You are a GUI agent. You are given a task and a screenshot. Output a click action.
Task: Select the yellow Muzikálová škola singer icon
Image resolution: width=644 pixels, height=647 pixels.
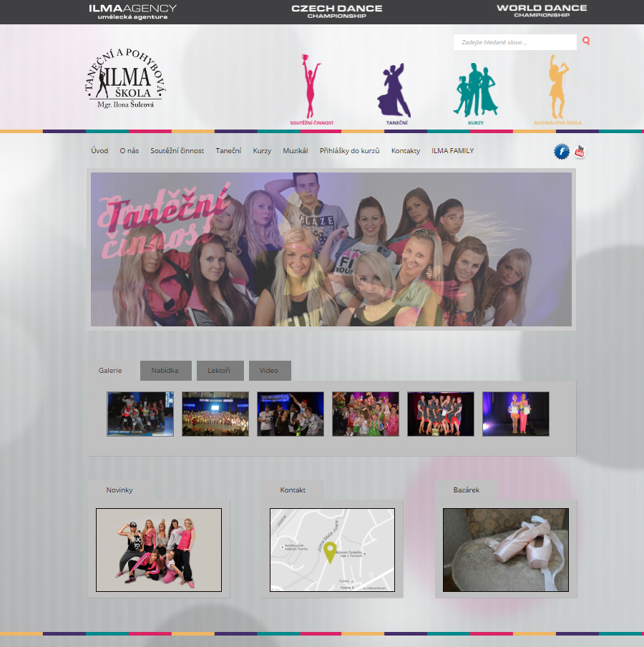click(557, 89)
